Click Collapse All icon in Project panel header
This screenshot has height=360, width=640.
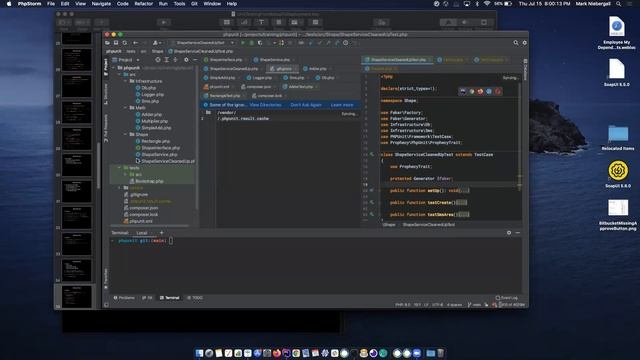(176, 60)
